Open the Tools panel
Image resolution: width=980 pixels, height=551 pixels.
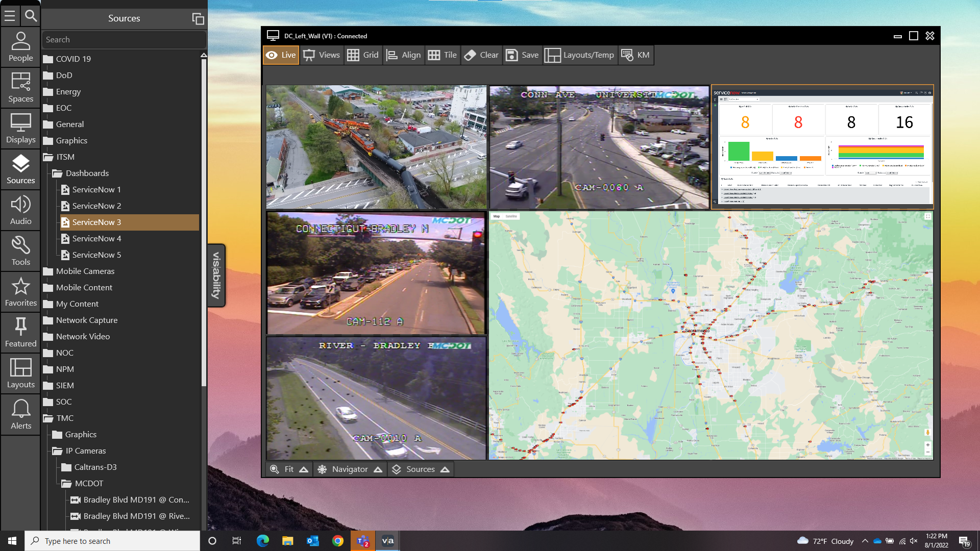point(20,251)
